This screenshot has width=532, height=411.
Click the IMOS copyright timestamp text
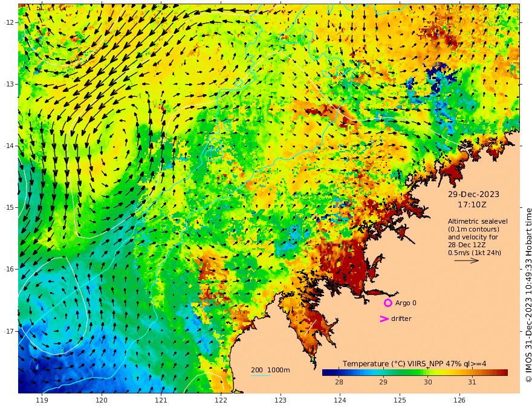[x=528, y=296]
